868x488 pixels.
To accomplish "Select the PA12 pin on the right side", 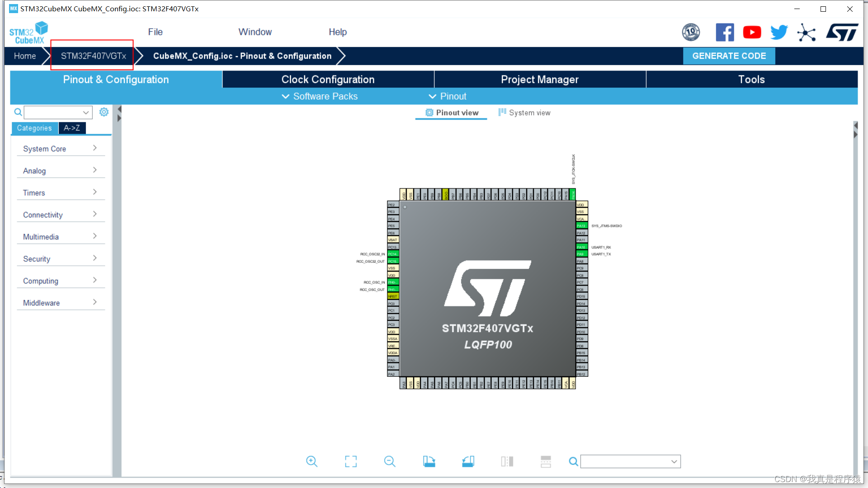I will 582,233.
